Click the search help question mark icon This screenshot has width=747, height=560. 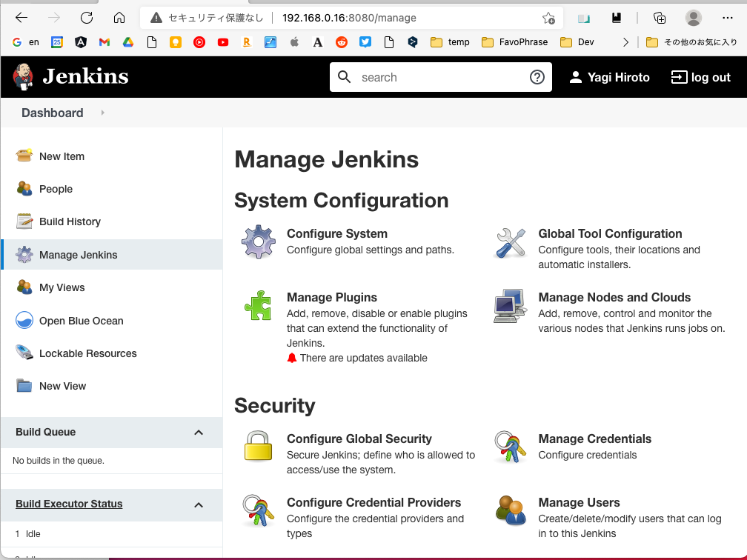[537, 77]
